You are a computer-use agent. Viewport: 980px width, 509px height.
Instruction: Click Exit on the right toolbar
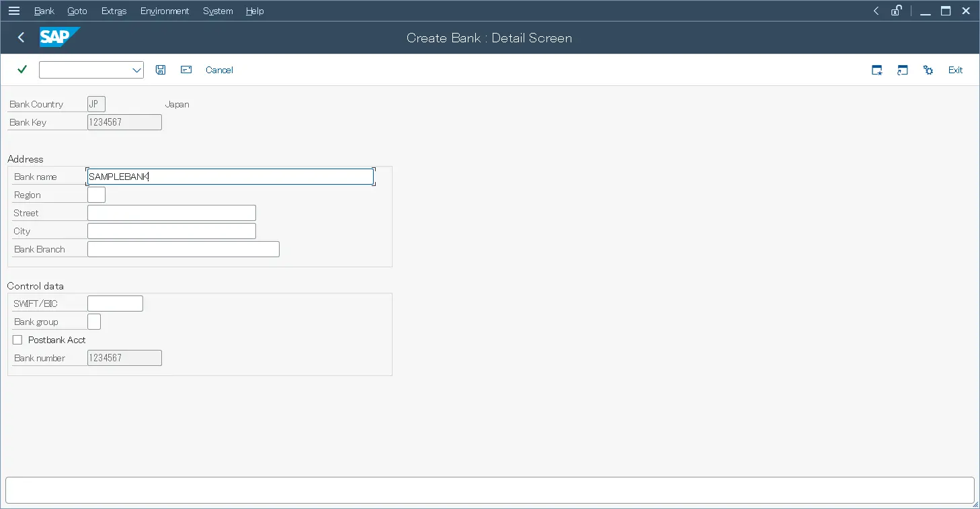click(x=955, y=70)
